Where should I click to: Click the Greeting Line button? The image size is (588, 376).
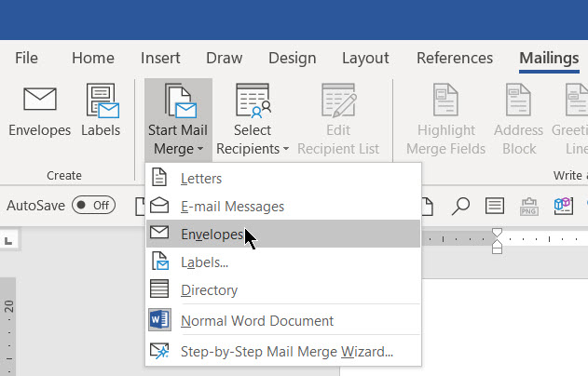pyautogui.click(x=570, y=120)
